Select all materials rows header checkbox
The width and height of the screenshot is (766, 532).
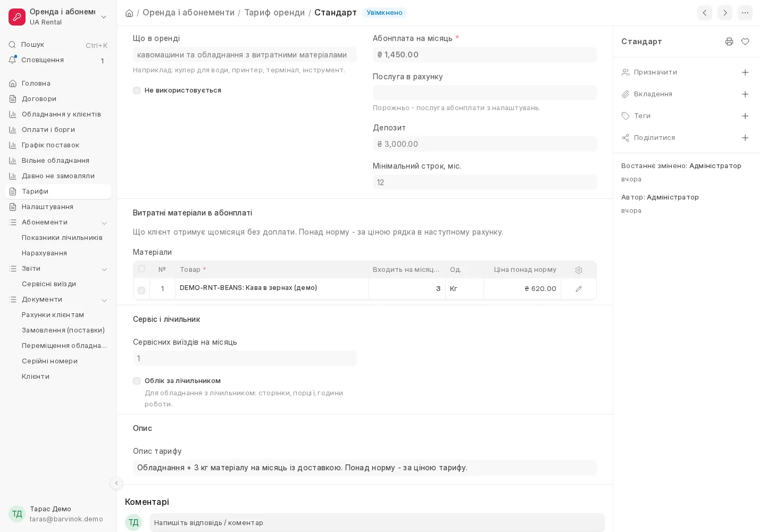[141, 269]
